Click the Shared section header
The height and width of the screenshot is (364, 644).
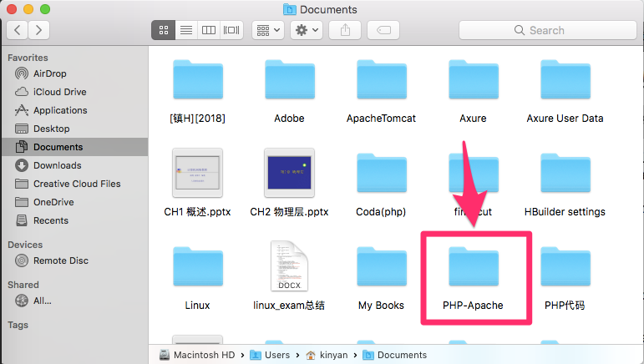click(x=23, y=285)
